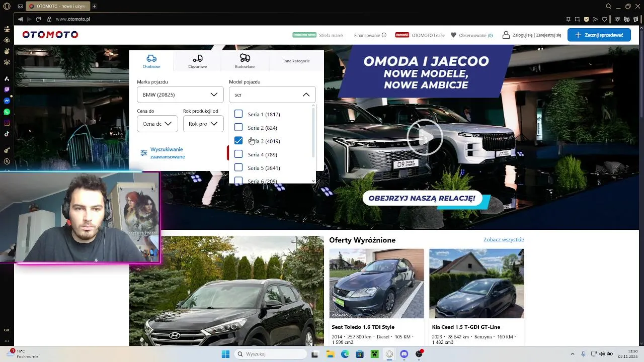
Task: Open Twitch in the Opera sidebar
Action: click(7, 89)
